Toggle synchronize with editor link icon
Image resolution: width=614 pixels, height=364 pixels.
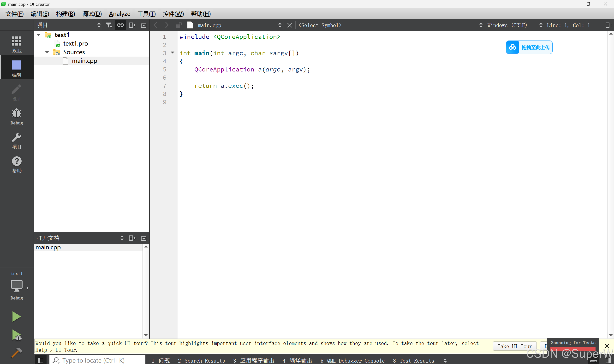pos(120,25)
